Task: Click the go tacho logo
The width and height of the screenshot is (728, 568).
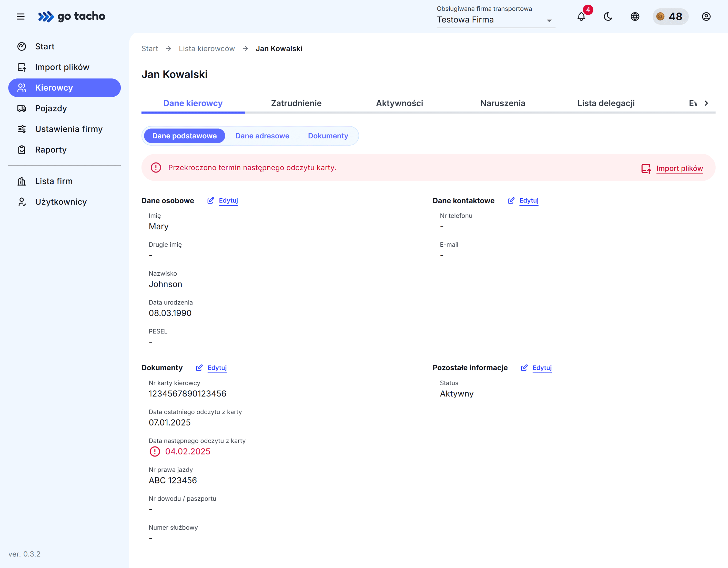Action: [72, 16]
